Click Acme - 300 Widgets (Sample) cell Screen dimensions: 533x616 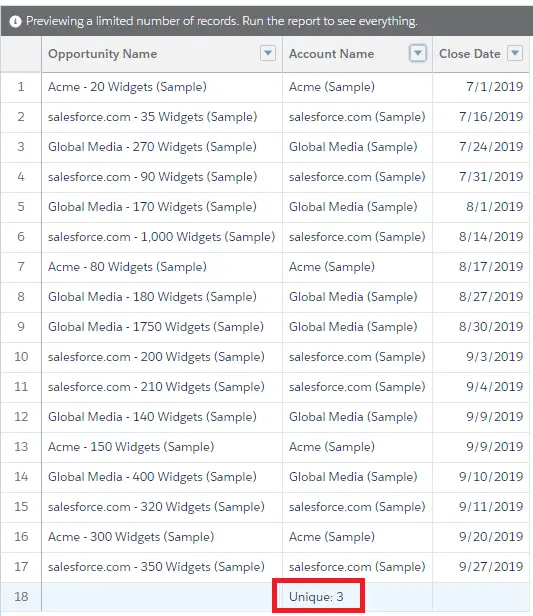tap(162, 537)
